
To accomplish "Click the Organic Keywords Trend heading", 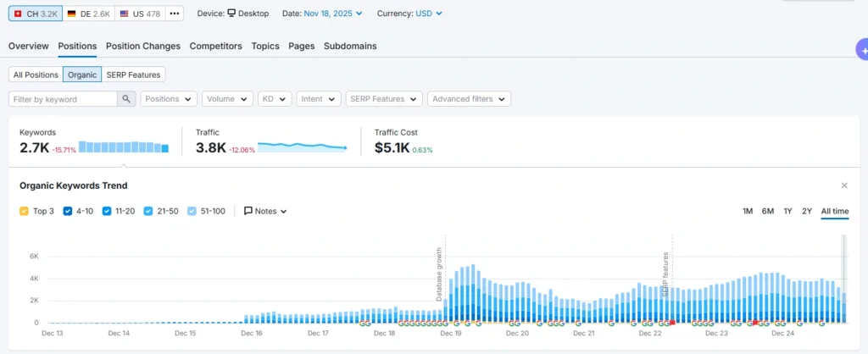I will pyautogui.click(x=73, y=185).
